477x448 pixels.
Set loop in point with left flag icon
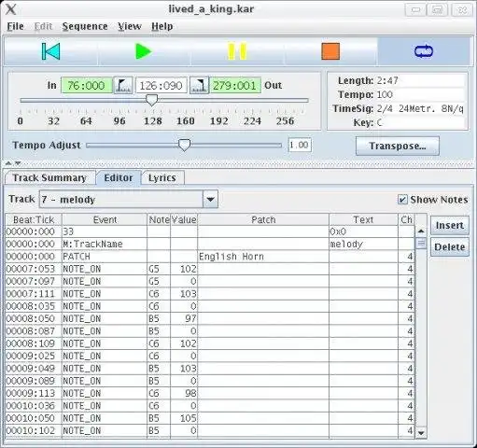point(123,85)
